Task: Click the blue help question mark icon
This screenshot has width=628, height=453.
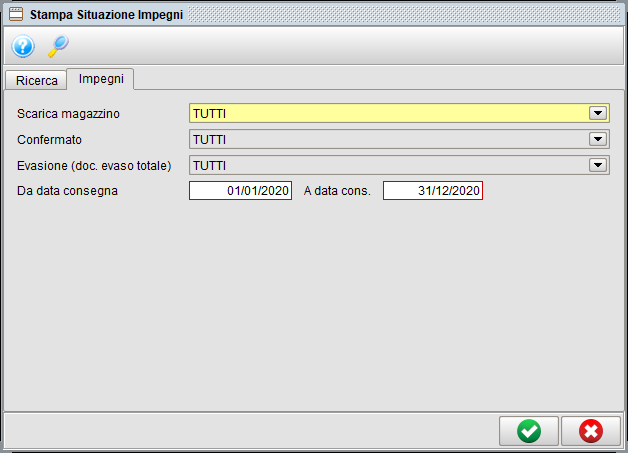Action: [x=23, y=46]
